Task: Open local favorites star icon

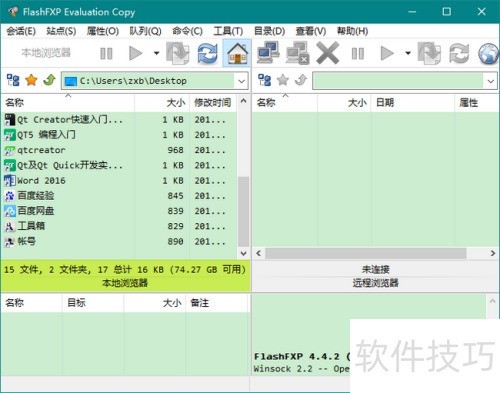Action: [x=31, y=80]
